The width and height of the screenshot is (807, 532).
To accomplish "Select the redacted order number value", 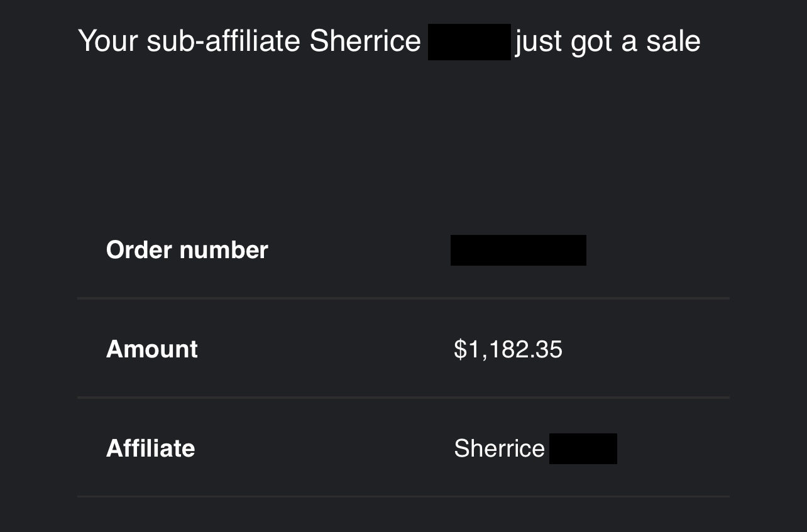I will [x=518, y=250].
